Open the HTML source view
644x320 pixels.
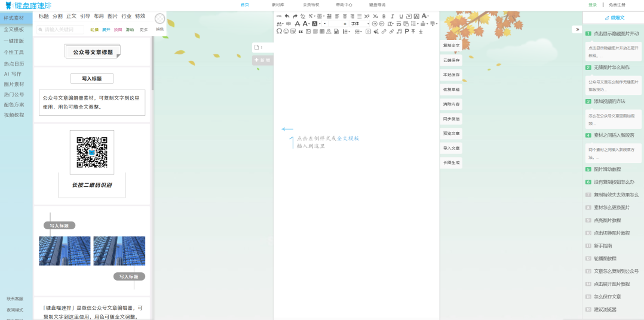point(280,16)
